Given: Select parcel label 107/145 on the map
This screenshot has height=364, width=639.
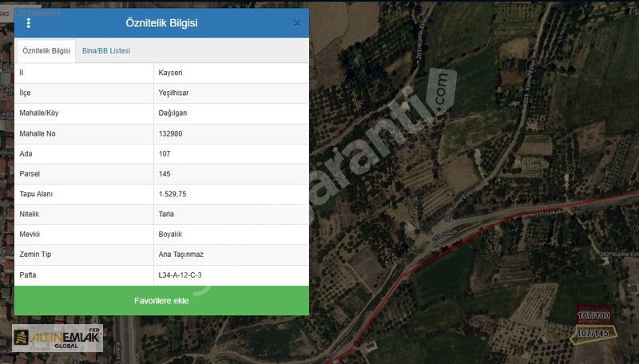Looking at the screenshot, I should point(593,333).
